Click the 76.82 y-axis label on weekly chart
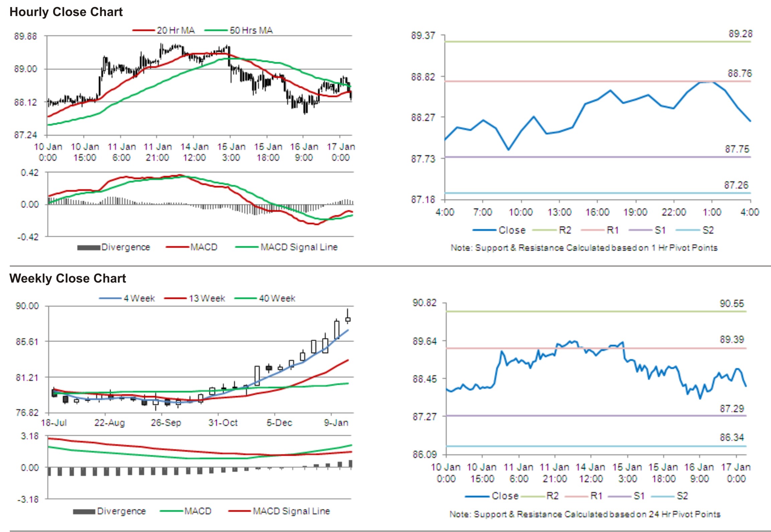The width and height of the screenshot is (771, 532). 27,413
